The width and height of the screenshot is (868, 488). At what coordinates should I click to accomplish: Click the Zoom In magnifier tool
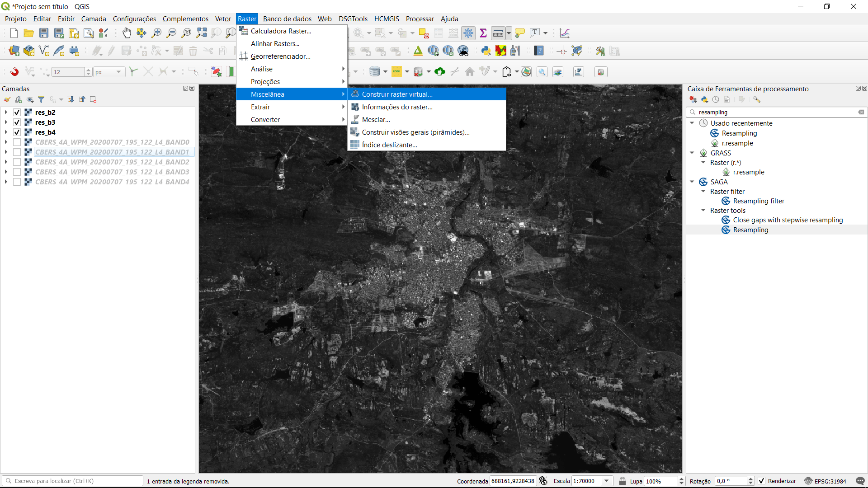(x=156, y=33)
